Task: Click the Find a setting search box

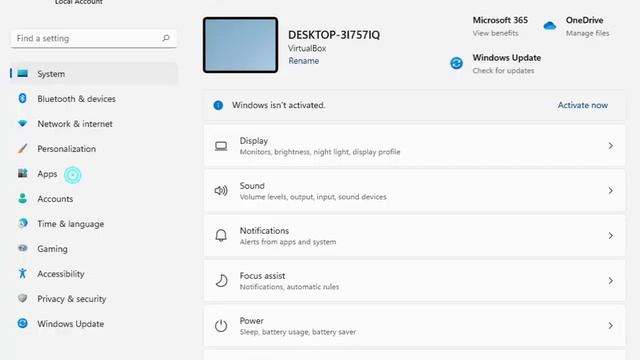Action: [93, 38]
